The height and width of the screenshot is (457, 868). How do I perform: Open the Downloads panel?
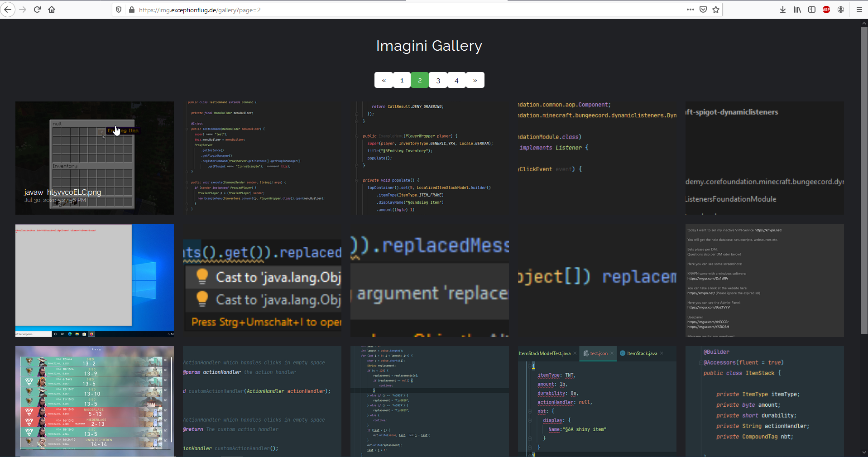point(782,10)
